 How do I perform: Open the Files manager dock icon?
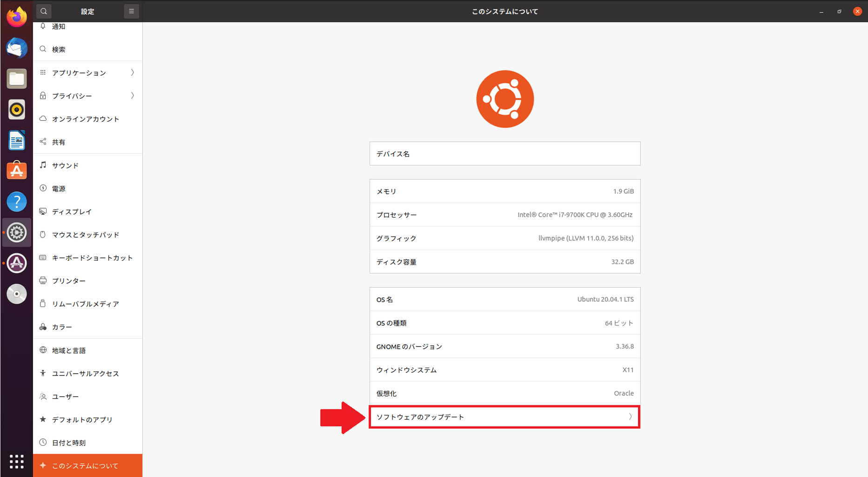17,79
